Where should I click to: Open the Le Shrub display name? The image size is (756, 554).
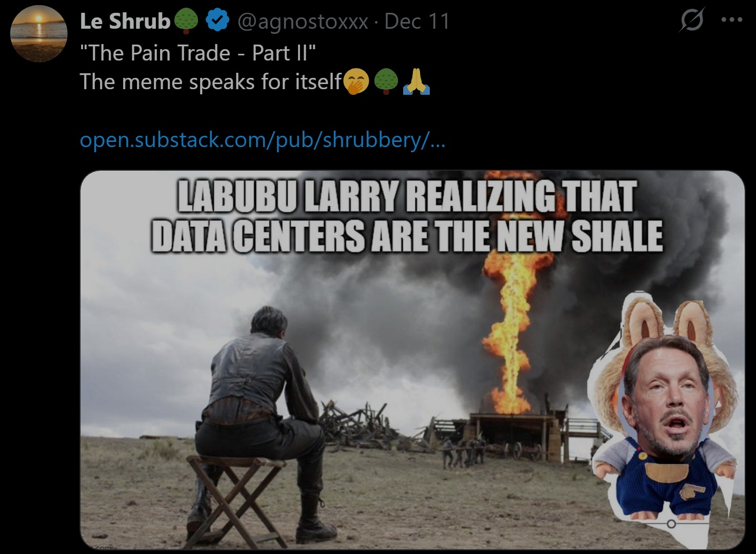(125, 21)
